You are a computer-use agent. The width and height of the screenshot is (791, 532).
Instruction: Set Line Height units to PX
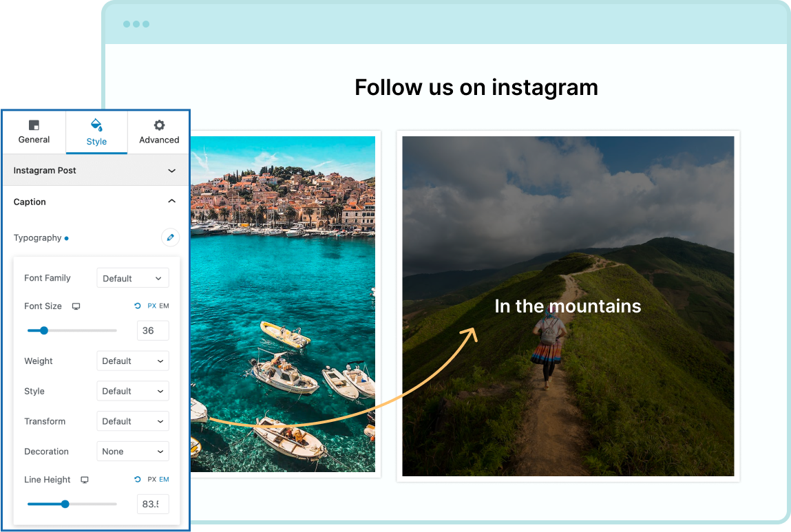coord(151,480)
